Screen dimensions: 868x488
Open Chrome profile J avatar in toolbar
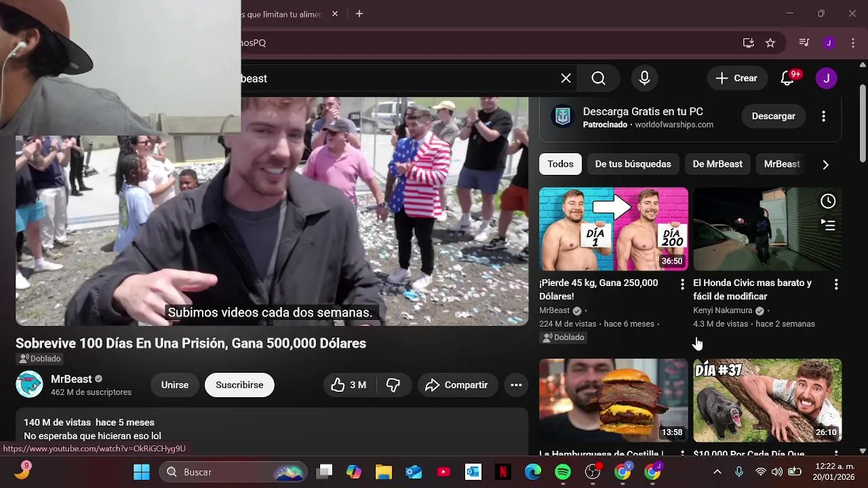829,43
